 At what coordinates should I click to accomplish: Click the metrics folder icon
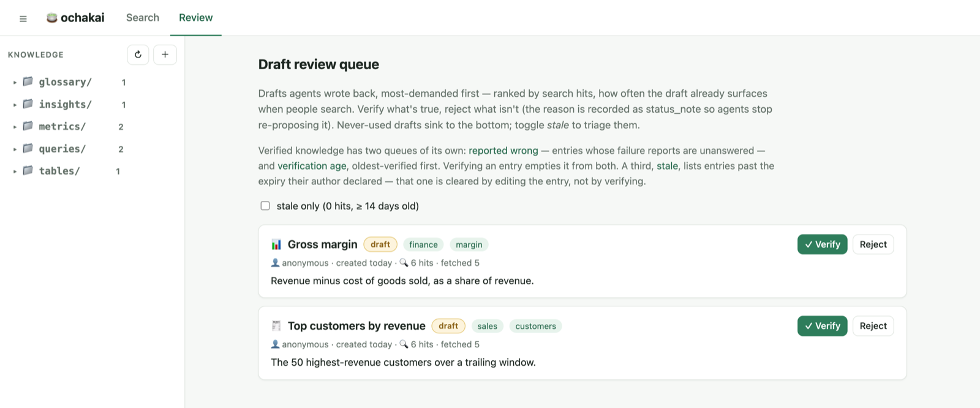point(28,126)
